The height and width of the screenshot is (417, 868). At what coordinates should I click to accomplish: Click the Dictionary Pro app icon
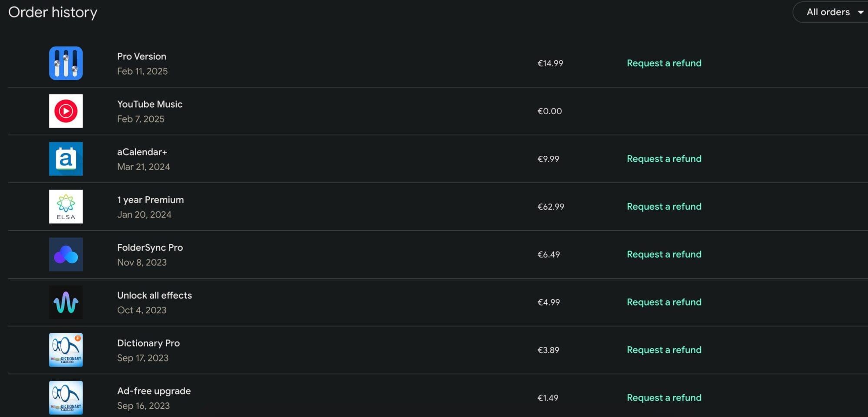66,350
